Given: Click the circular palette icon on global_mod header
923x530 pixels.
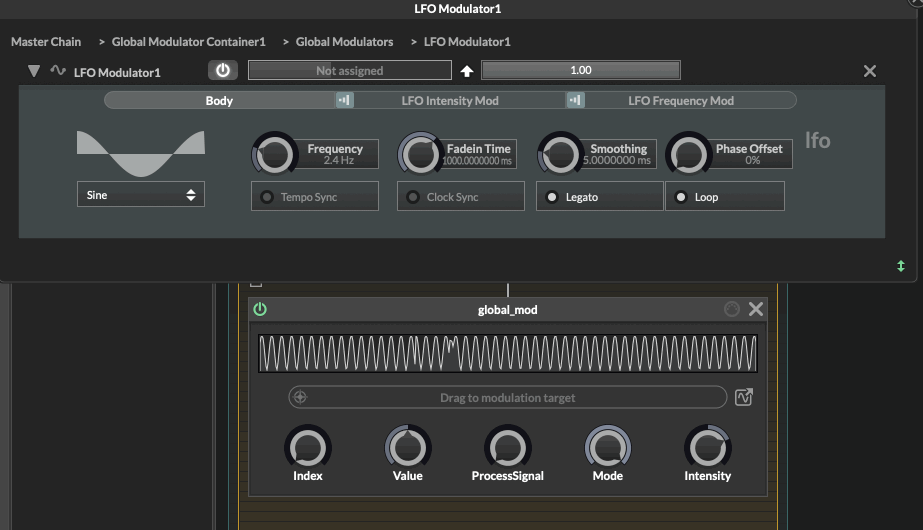Looking at the screenshot, I should (732, 309).
